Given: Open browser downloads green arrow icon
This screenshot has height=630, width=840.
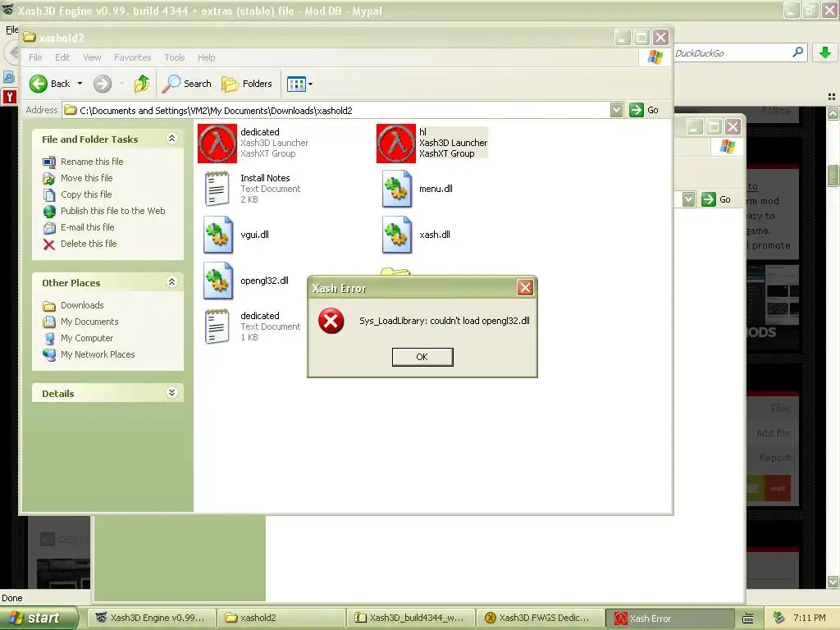Looking at the screenshot, I should click(825, 52).
